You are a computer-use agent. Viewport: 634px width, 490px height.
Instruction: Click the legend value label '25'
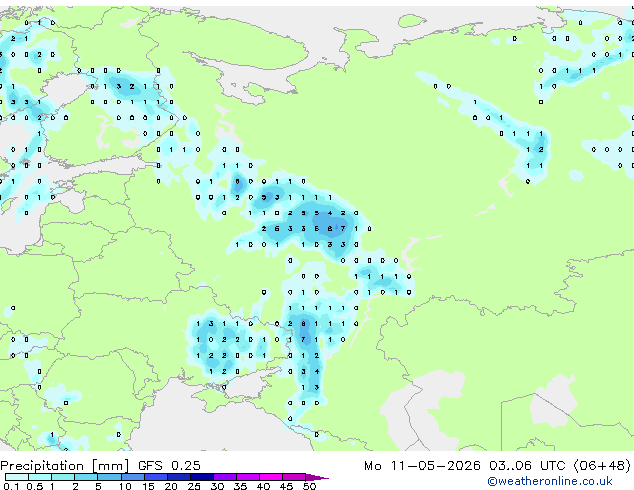pos(194,486)
